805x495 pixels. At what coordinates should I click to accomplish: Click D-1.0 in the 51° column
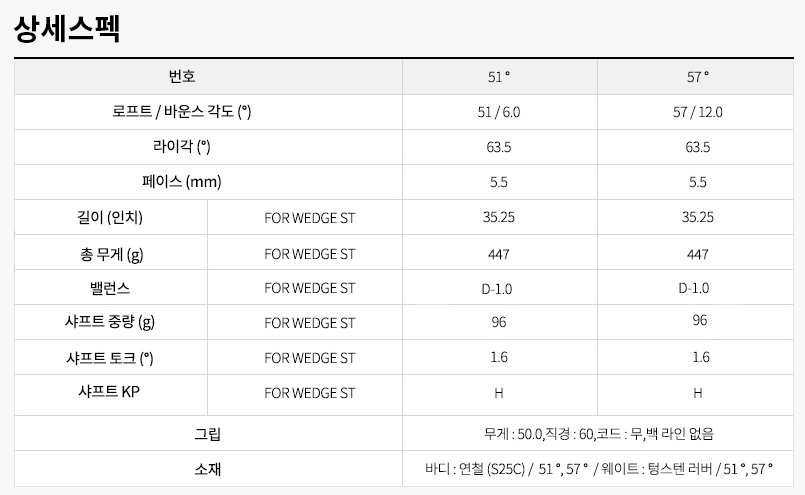click(x=499, y=288)
